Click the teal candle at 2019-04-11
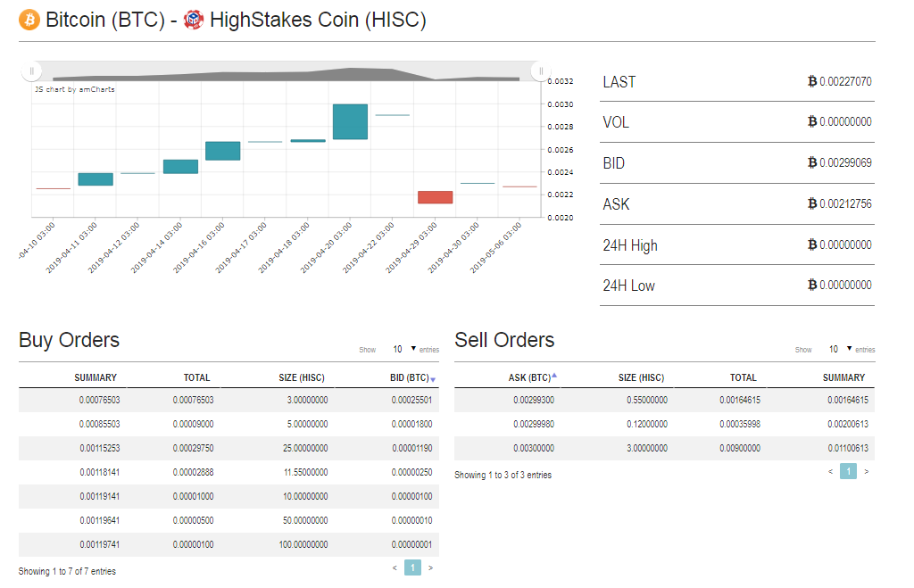This screenshot has width=914, height=588. click(x=96, y=179)
